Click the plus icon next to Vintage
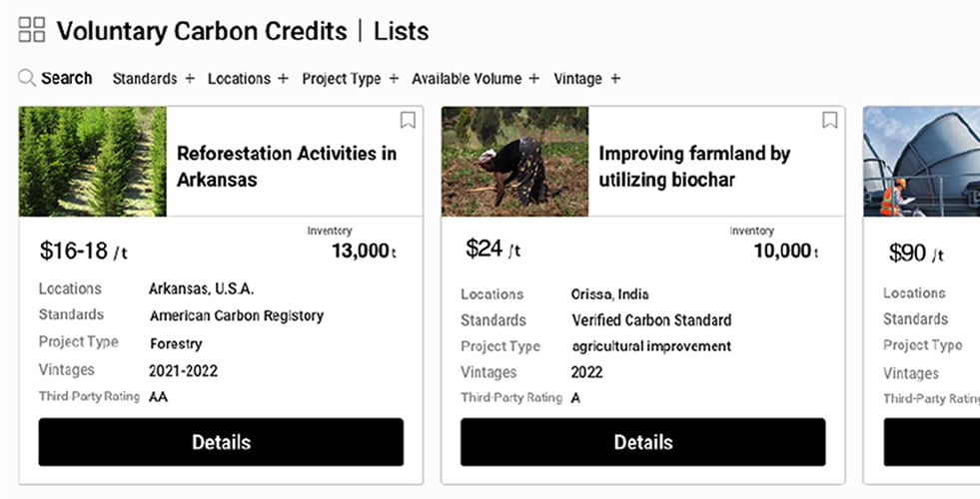Image resolution: width=980 pixels, height=499 pixels. (x=615, y=79)
